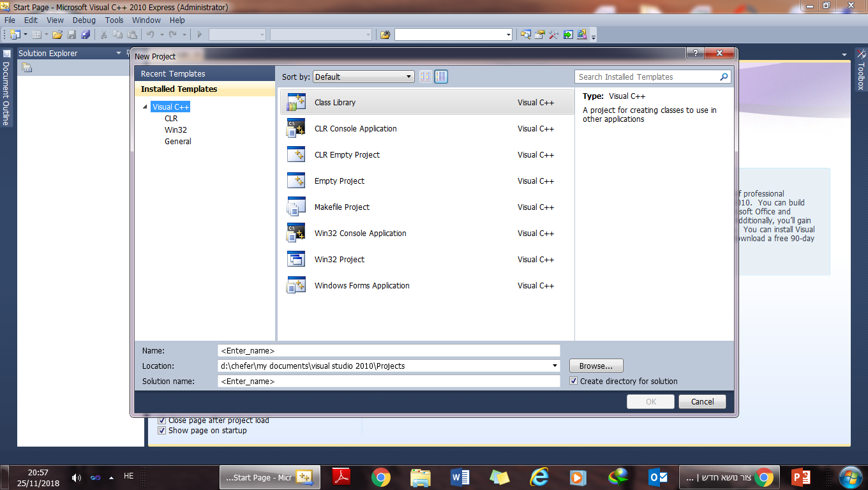Open Microsoft Word from the taskbar
This screenshot has width=868, height=490.
pos(460,477)
